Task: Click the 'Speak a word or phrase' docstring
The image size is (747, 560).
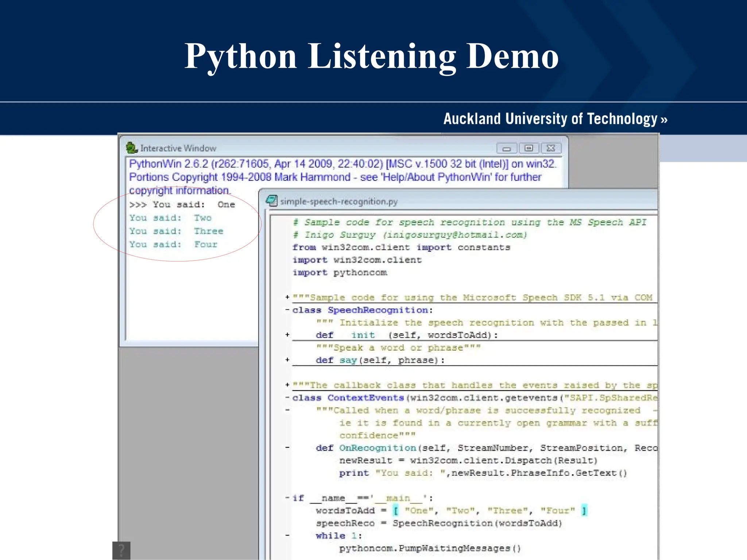Action: (399, 347)
